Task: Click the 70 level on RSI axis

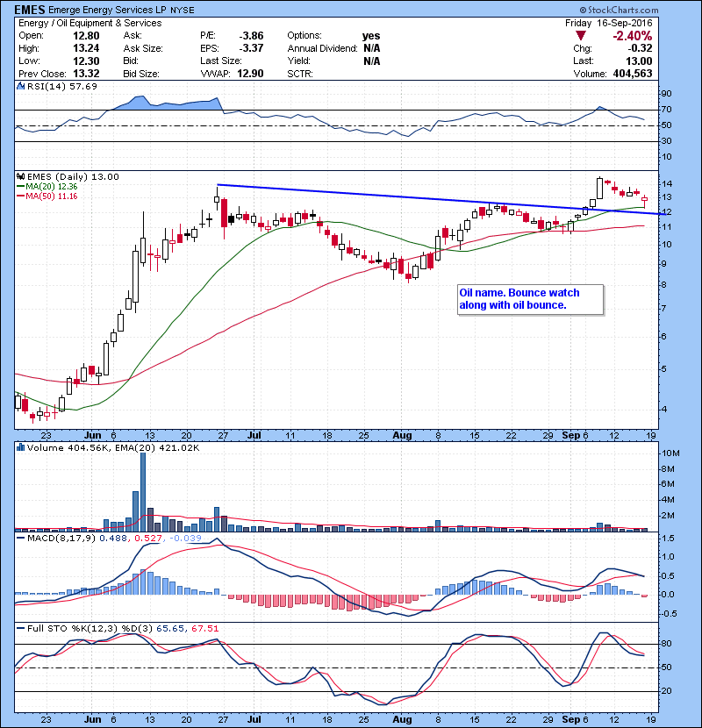Action: click(x=666, y=110)
